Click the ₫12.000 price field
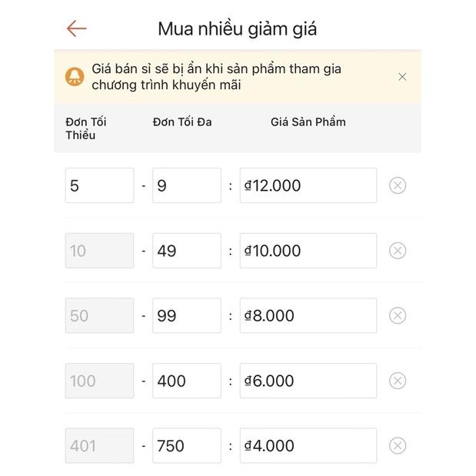Viewport: 476px width, 476px height. pos(308,185)
